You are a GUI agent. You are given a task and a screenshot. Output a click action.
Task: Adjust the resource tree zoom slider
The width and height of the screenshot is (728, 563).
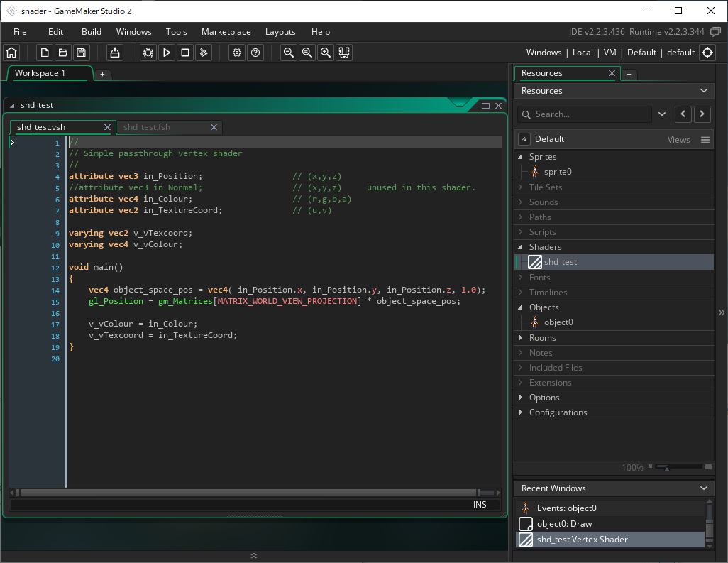click(666, 468)
